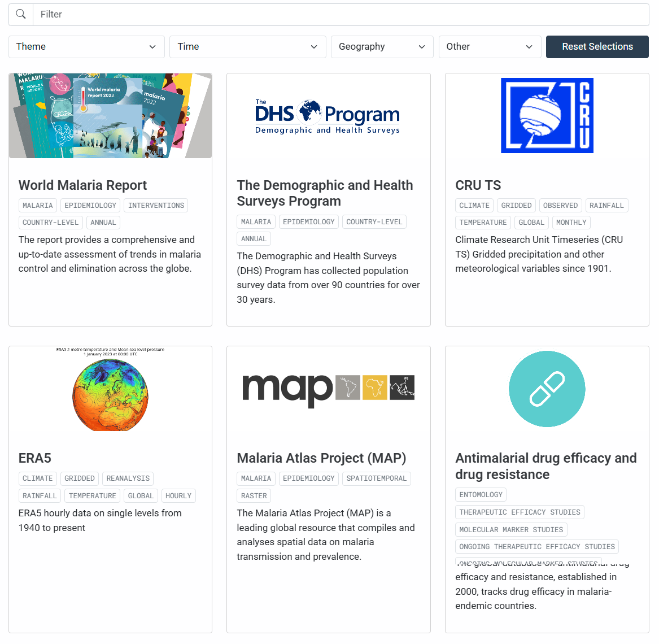
Task: Click the ONGOING THERAPEUTIC EFFICACY STUDIES tag
Action: point(536,547)
